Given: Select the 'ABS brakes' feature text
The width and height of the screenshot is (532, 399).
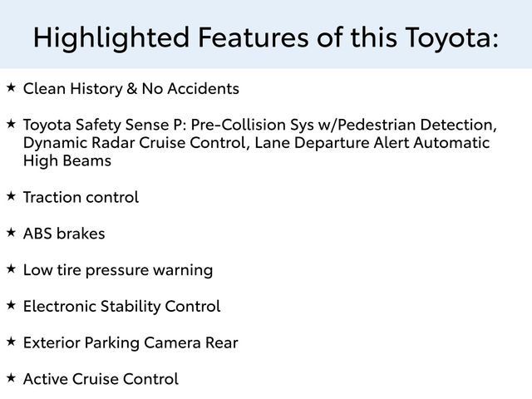Looking at the screenshot, I should (64, 234).
